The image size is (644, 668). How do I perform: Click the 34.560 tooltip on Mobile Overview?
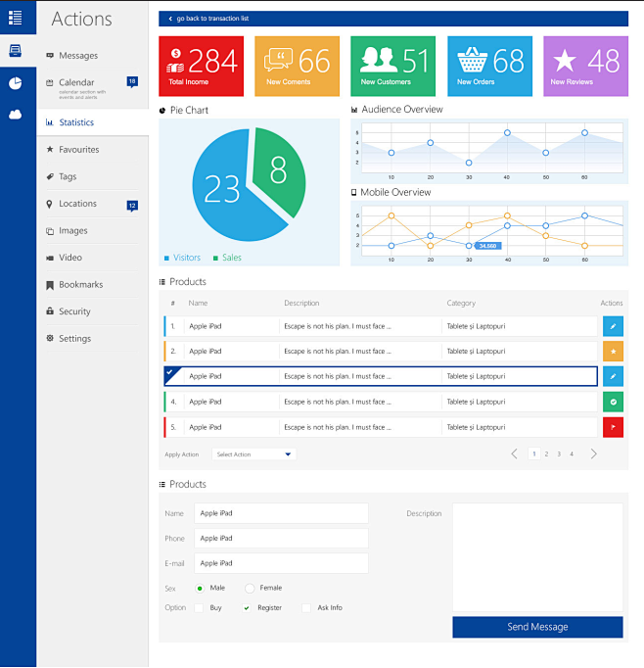[x=487, y=246]
